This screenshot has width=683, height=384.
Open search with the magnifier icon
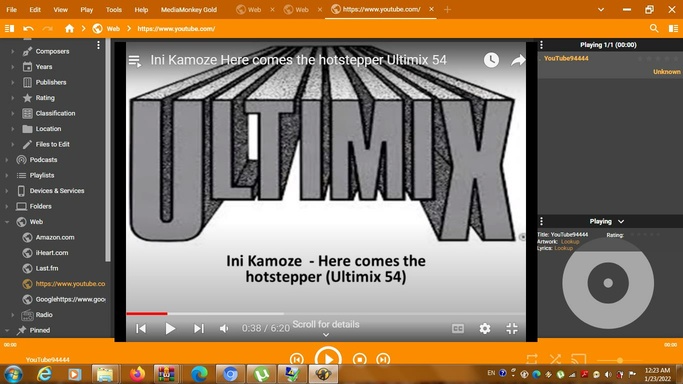pyautogui.click(x=654, y=29)
